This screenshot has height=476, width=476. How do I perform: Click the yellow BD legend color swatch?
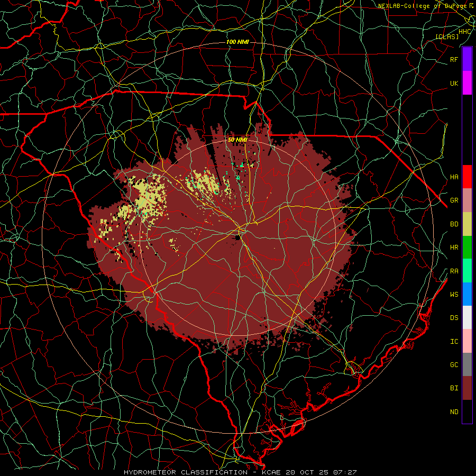coord(467,224)
